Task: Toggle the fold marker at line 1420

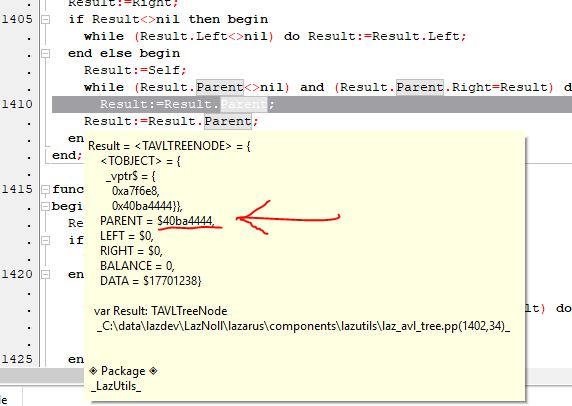Action: point(45,274)
